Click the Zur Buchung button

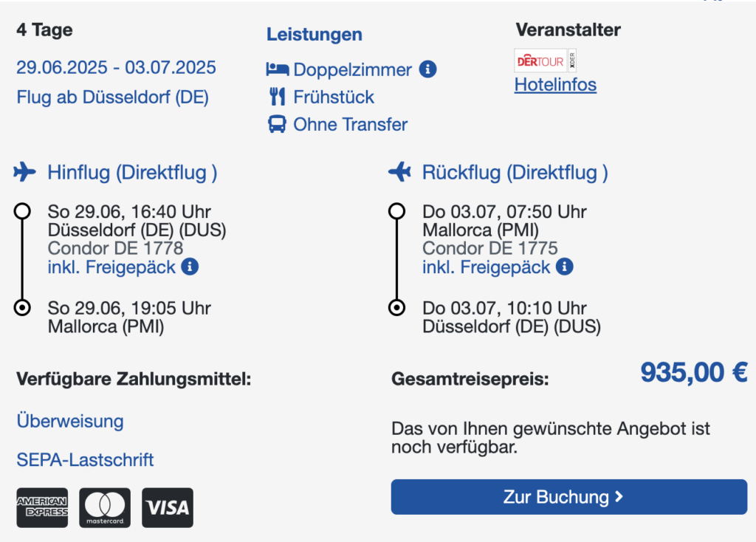569,497
